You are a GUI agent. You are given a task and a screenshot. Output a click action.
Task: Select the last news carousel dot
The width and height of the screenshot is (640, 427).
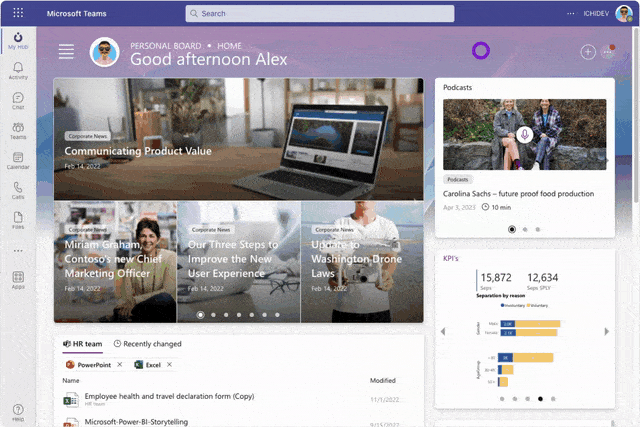pyautogui.click(x=277, y=315)
